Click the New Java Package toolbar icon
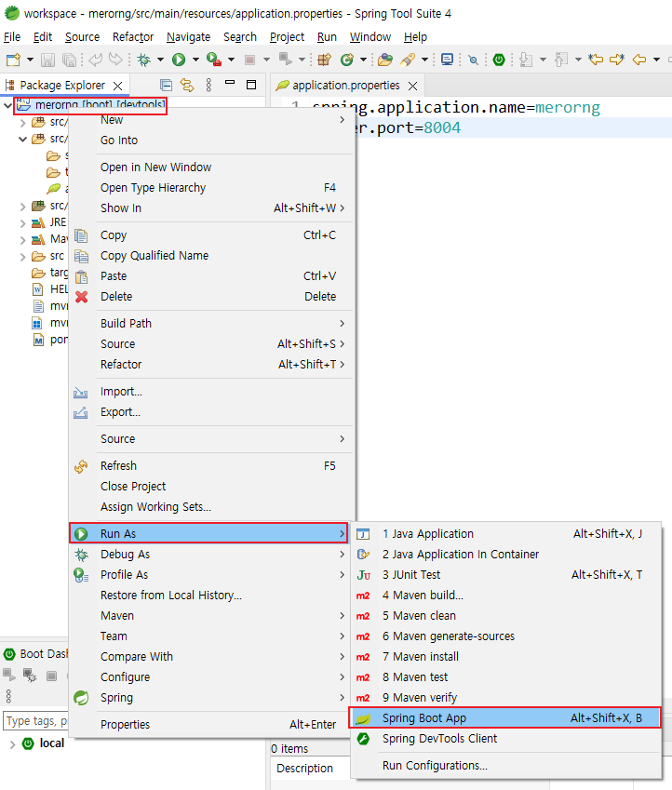672x790 pixels. (x=324, y=60)
